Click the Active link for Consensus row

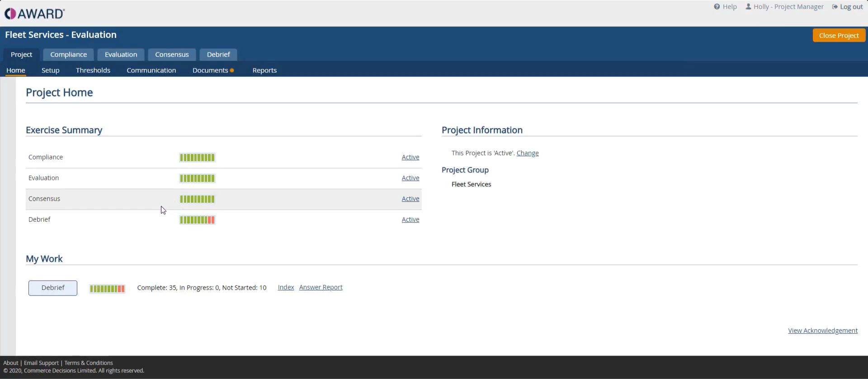pyautogui.click(x=410, y=199)
